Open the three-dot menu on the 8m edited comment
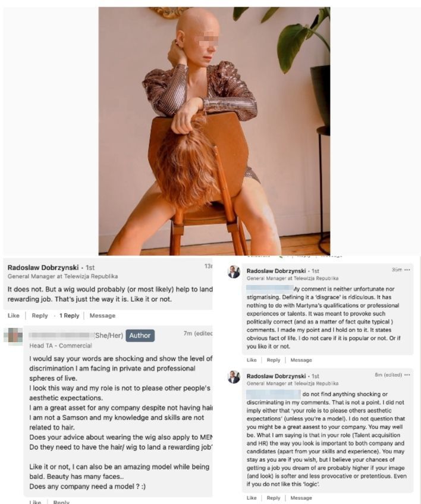This screenshot has height=504, width=421. (407, 375)
